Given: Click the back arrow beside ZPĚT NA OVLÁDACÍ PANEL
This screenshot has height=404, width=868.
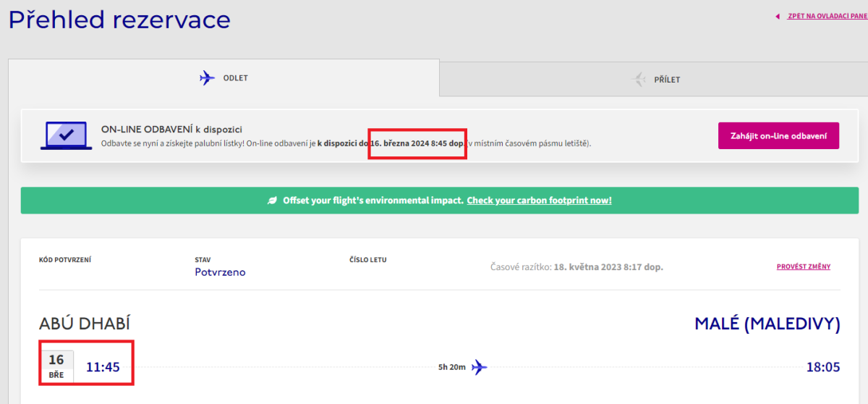Looking at the screenshot, I should [x=778, y=16].
